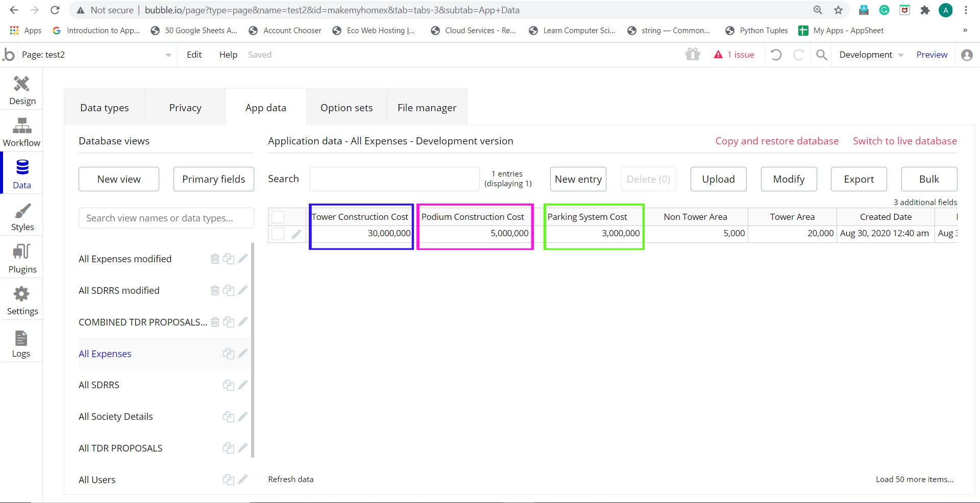
Task: Click the undo arrow icon
Action: pos(776,55)
